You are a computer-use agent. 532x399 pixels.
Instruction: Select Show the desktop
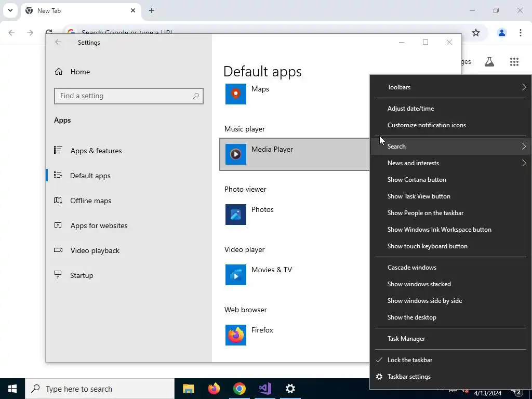[x=450, y=317]
